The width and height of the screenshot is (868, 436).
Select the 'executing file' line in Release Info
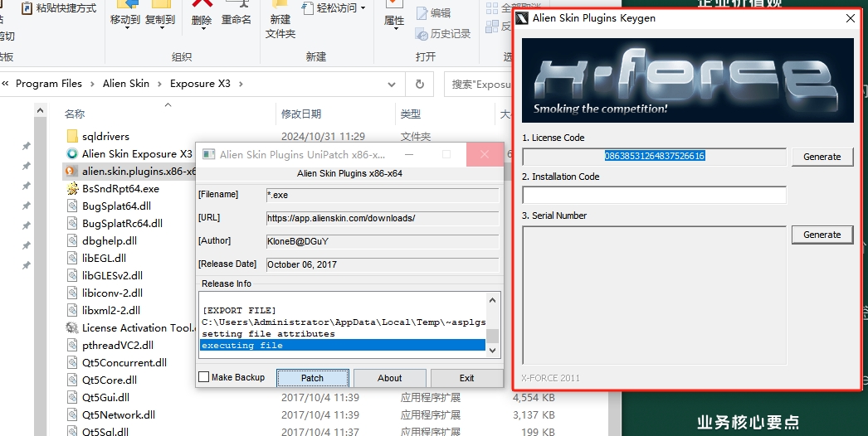(x=342, y=346)
